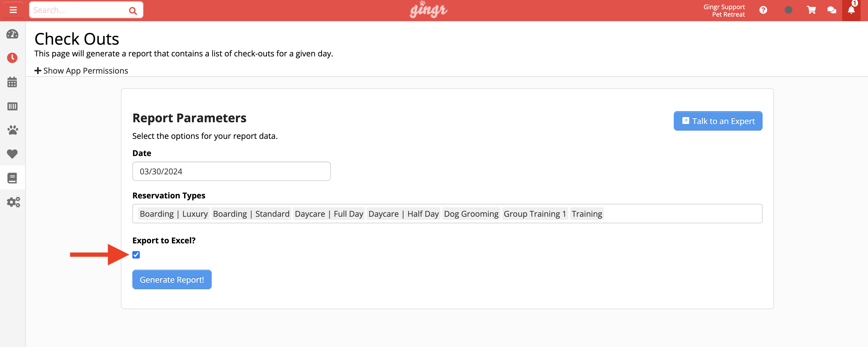This screenshot has width=868, height=347.
Task: Click the help question mark icon
Action: [x=763, y=10]
